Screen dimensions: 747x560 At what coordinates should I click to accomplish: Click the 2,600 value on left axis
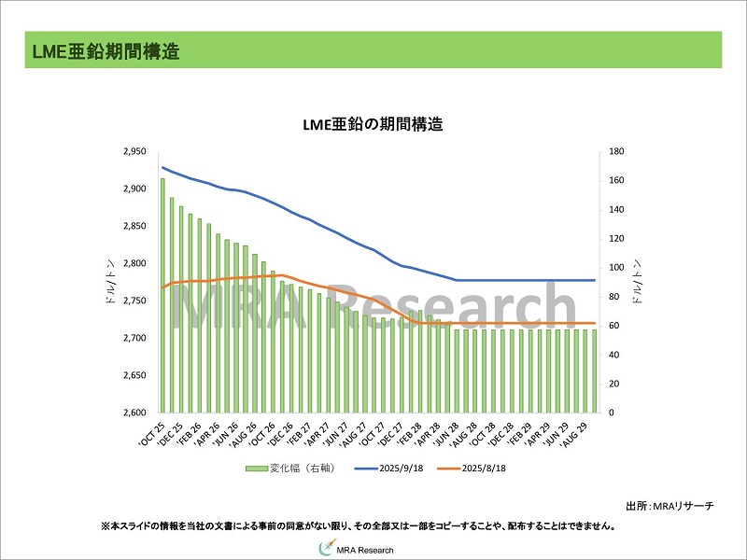134,413
